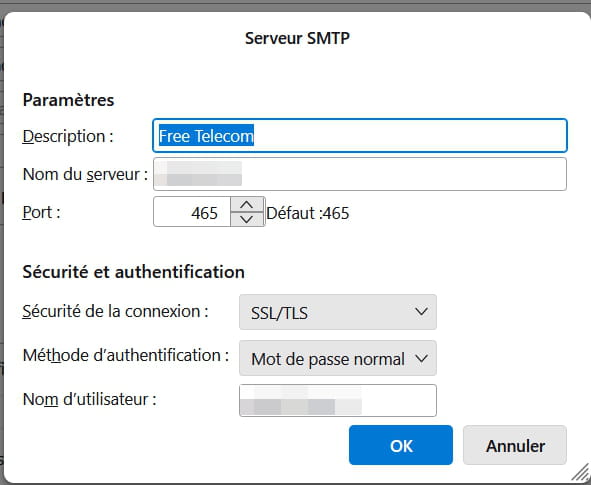
Task: Click the Méthode d'authentification label
Action: (x=126, y=355)
